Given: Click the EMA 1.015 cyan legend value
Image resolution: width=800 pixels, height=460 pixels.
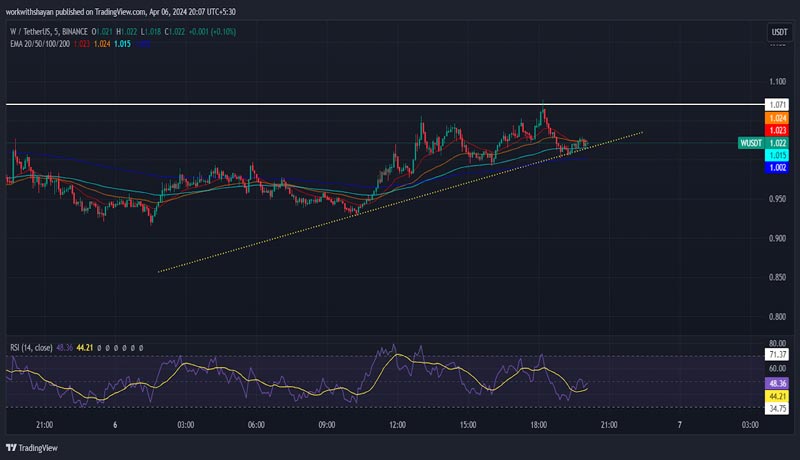Looking at the screenshot, I should click(x=122, y=44).
